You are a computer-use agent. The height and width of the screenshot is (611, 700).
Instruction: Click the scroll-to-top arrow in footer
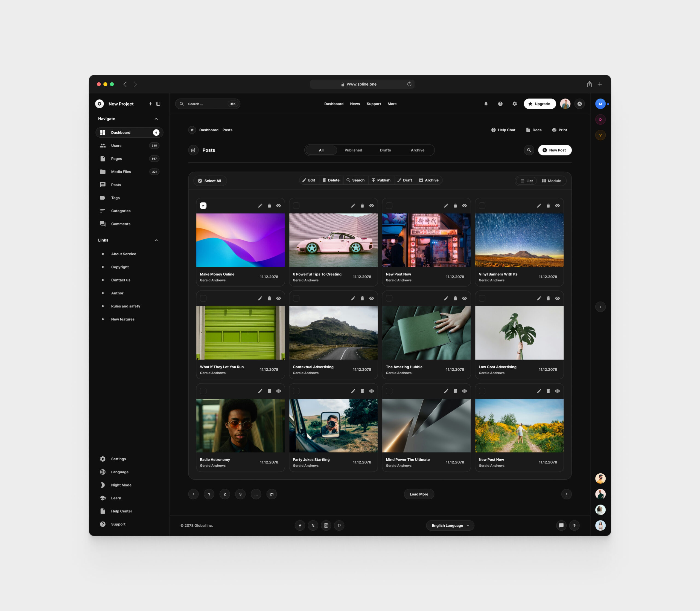[x=574, y=525]
